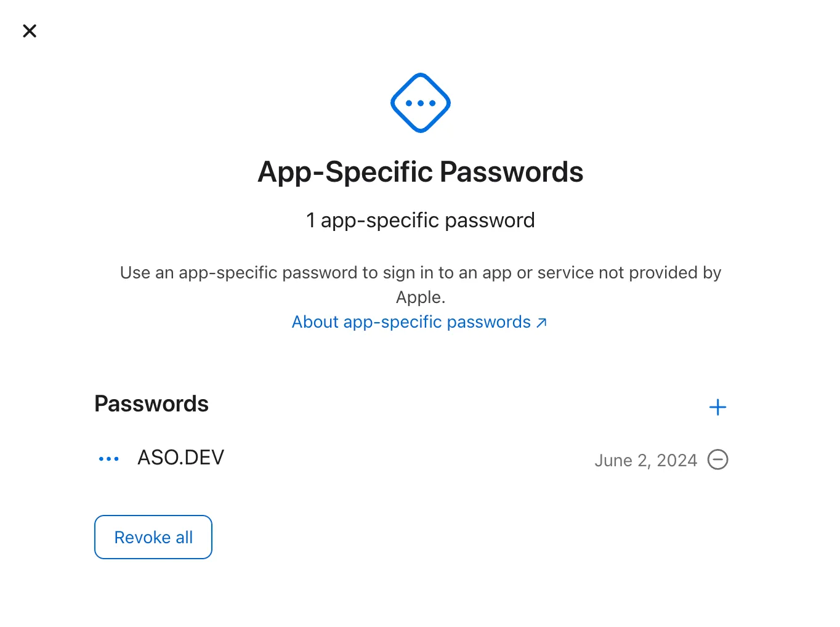Click the June 2, 2024 date label
The image size is (840, 627).
point(646,460)
